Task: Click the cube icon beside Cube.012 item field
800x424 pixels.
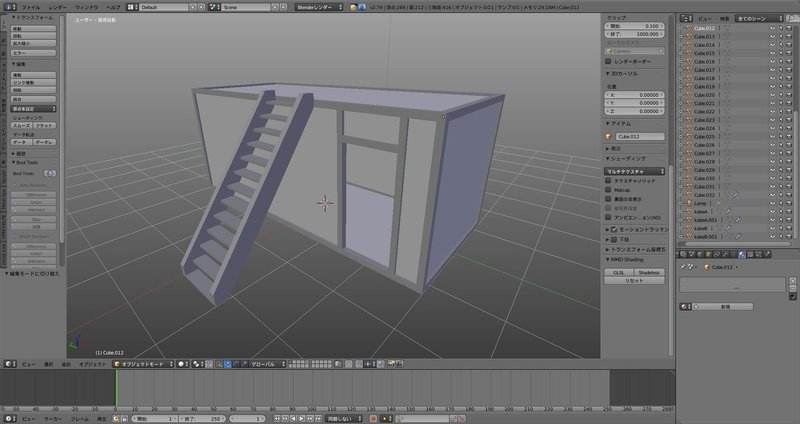Action: click(x=608, y=137)
